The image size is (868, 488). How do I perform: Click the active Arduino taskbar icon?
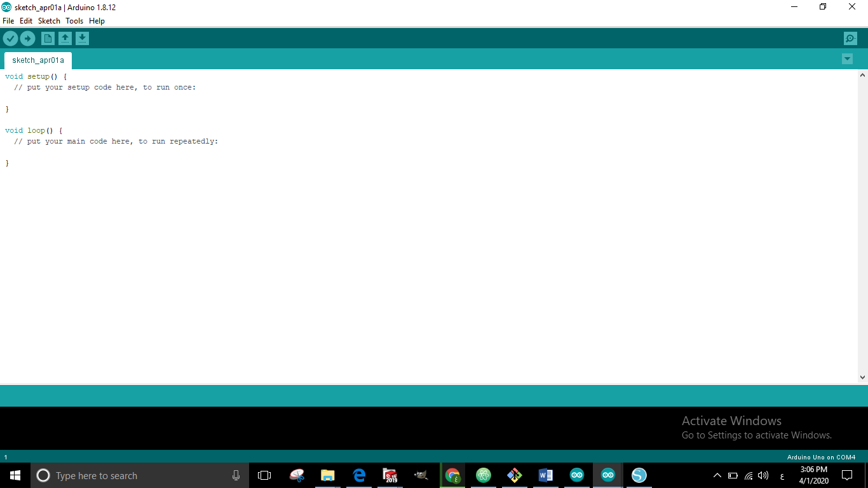tap(608, 475)
